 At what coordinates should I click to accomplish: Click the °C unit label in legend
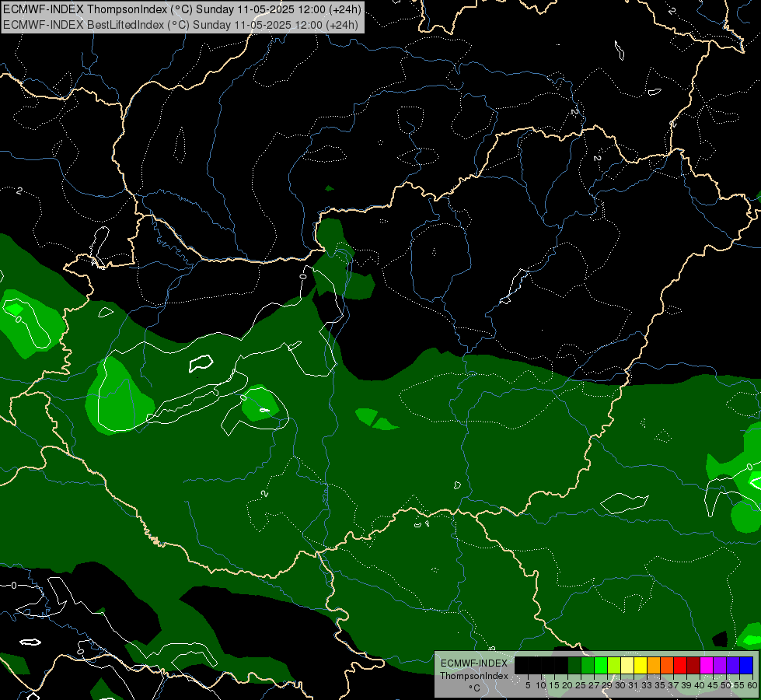point(474,688)
